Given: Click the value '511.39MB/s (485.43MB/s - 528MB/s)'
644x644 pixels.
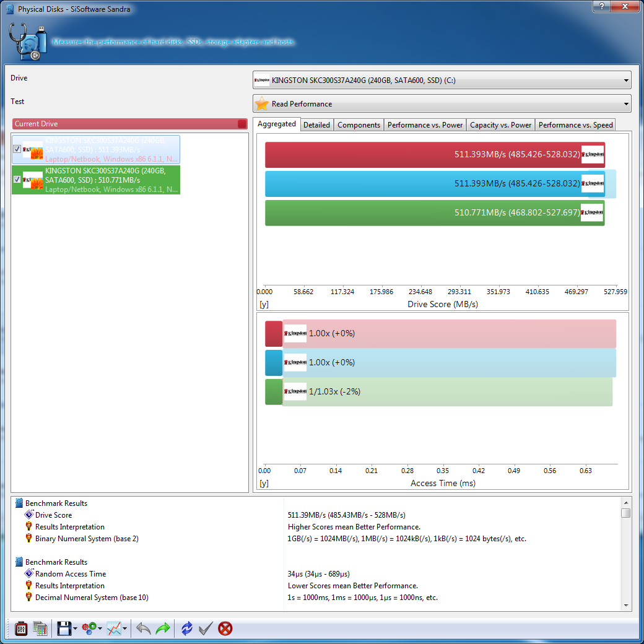Looking at the screenshot, I should tap(347, 515).
